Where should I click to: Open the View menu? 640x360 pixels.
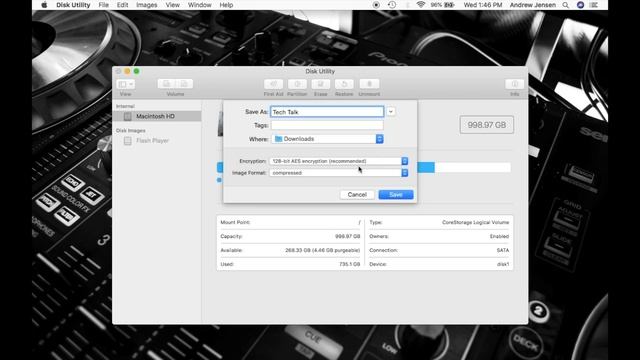(x=172, y=5)
